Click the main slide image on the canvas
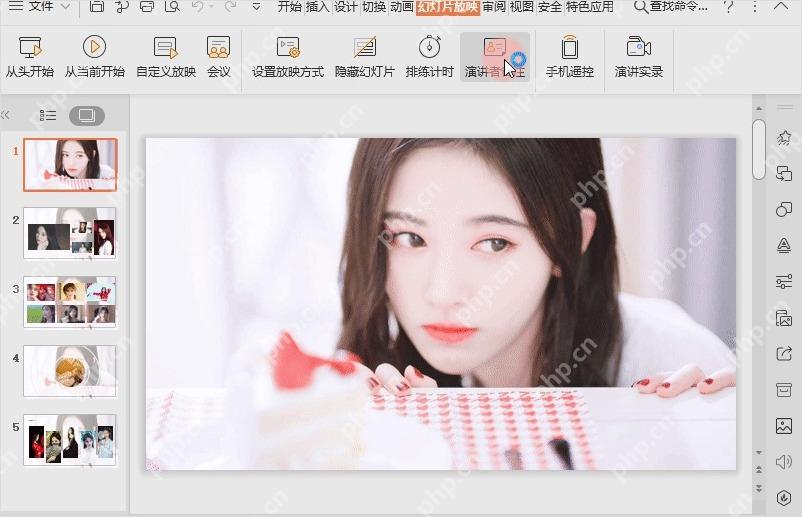 [441, 304]
